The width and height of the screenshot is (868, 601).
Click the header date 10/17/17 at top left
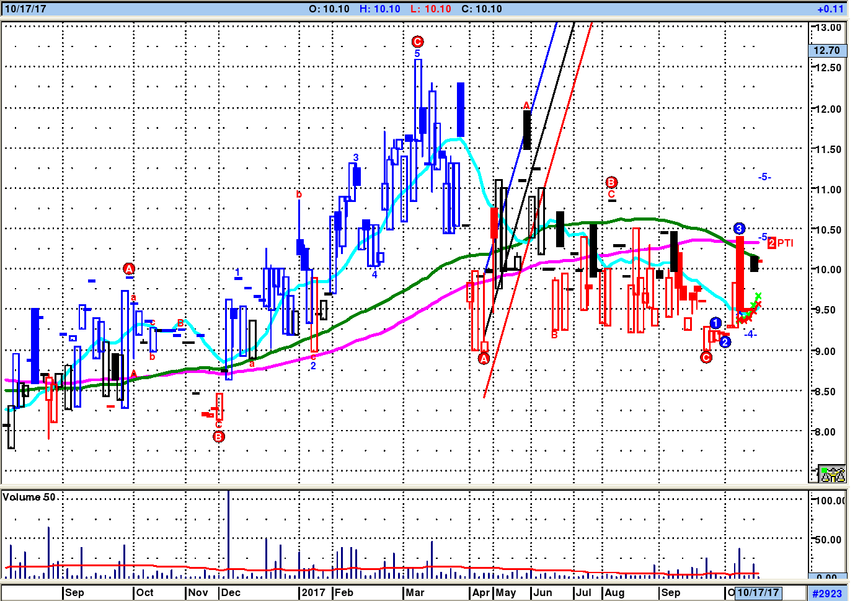pos(25,9)
